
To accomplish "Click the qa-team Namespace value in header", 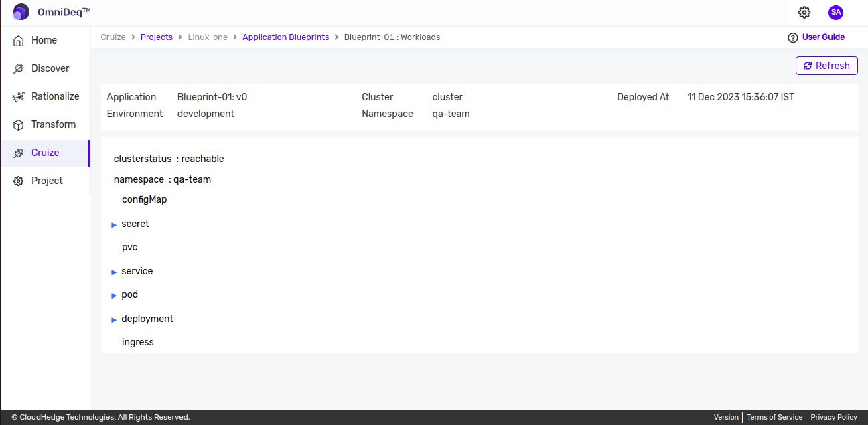I will coord(451,114).
